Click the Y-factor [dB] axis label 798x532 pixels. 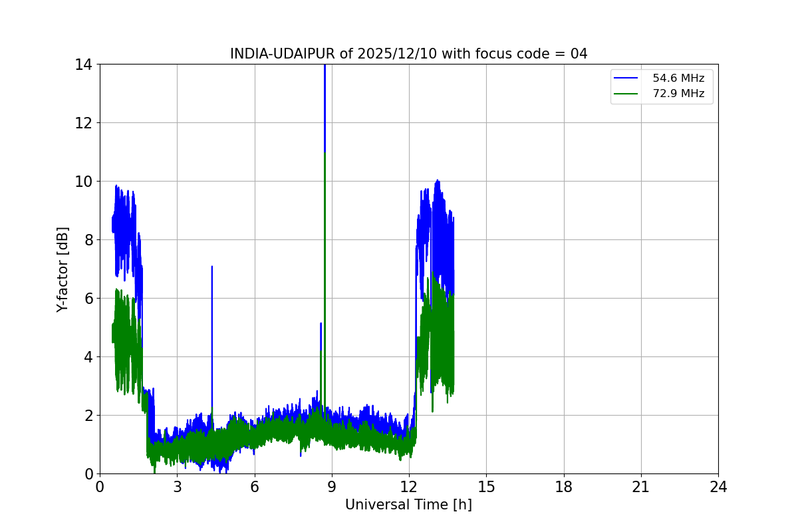coord(63,269)
